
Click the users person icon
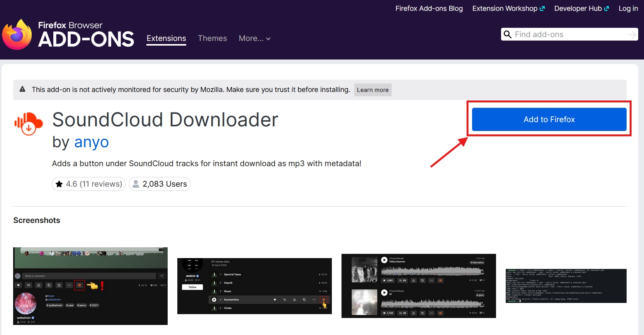136,184
